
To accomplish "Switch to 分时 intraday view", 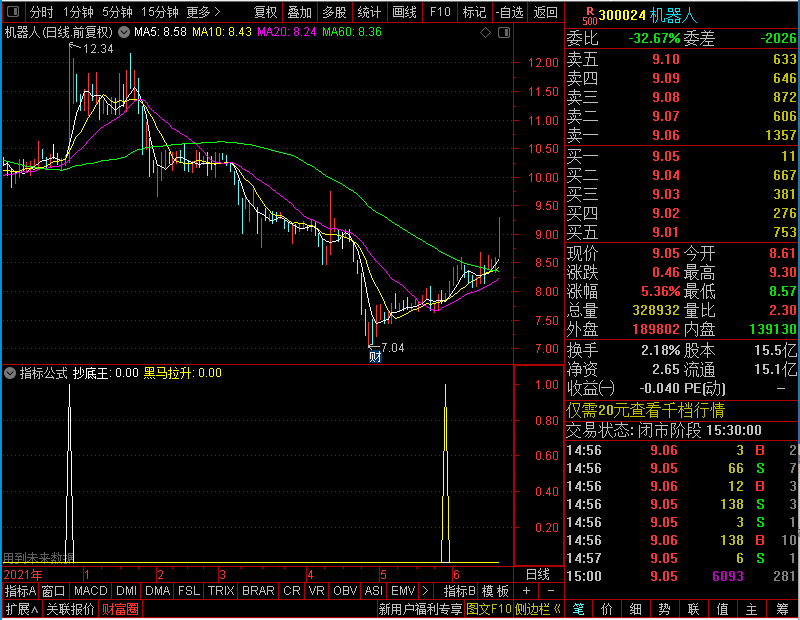I will tap(41, 12).
